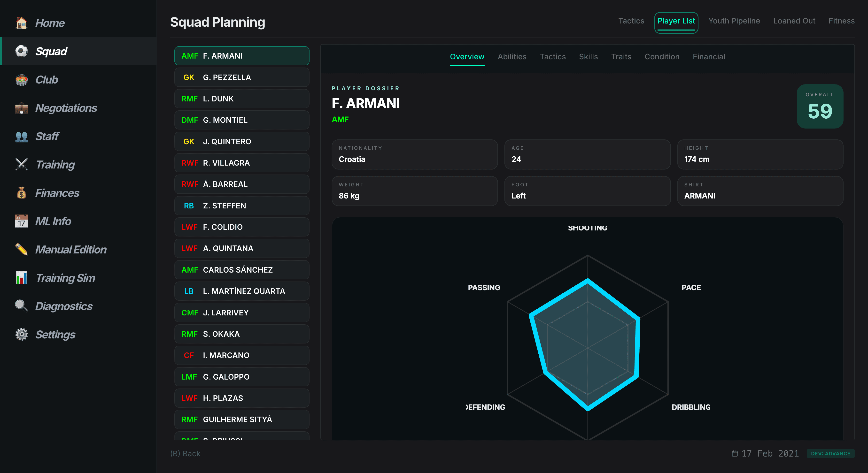Select player L. DUNK
The image size is (868, 473).
[242, 98]
